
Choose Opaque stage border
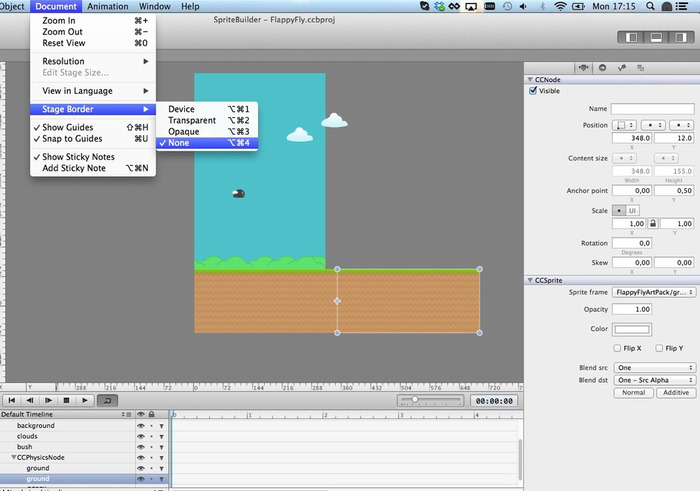pos(207,132)
